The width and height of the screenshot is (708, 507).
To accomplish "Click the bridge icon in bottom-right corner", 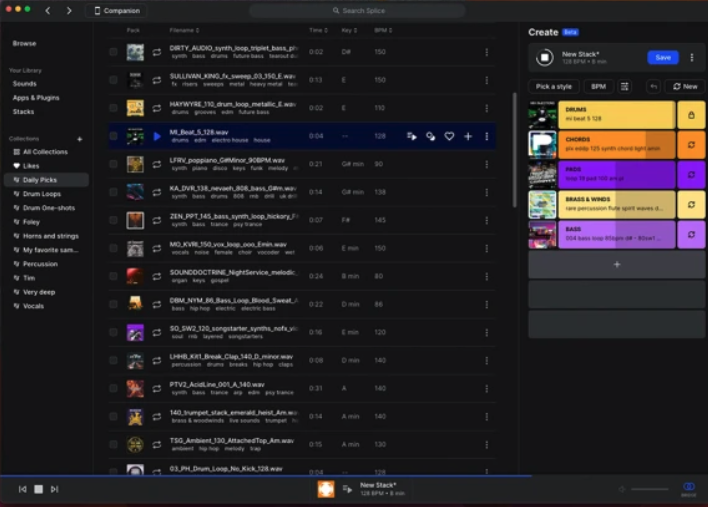I will (x=689, y=488).
